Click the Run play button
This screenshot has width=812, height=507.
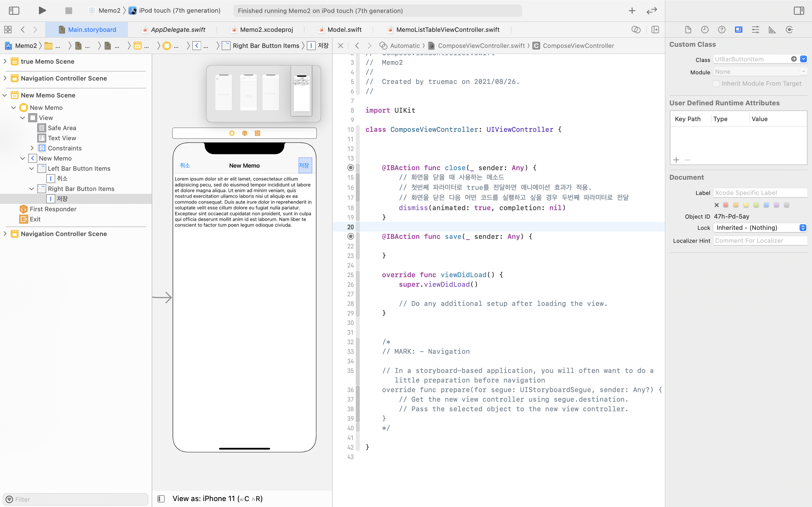[42, 10]
